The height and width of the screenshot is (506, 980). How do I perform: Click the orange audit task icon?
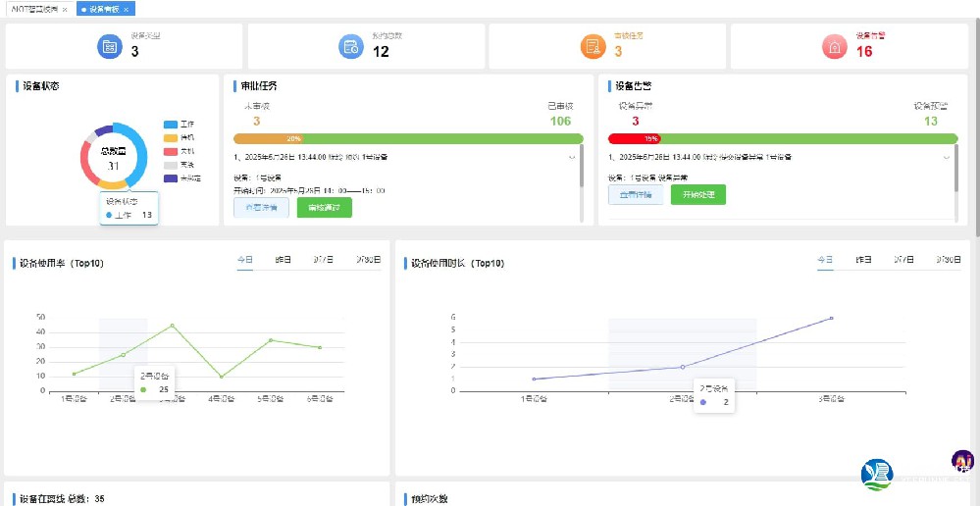pos(593,46)
